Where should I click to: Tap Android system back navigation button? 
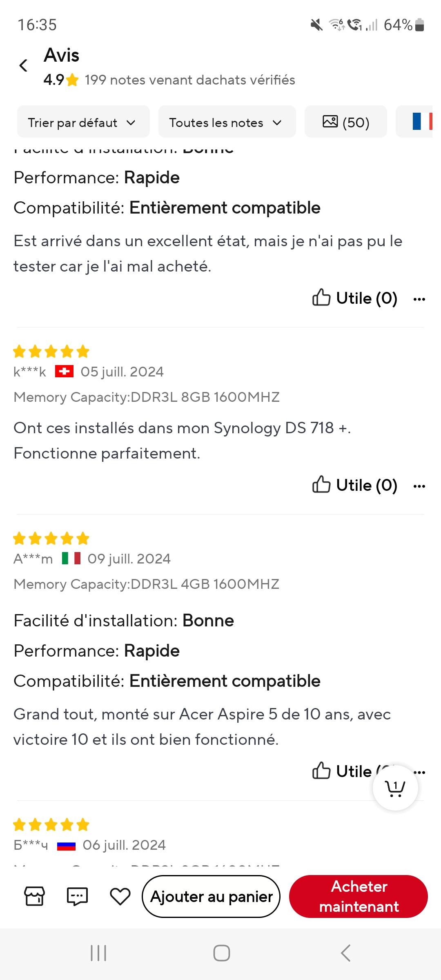(345, 953)
